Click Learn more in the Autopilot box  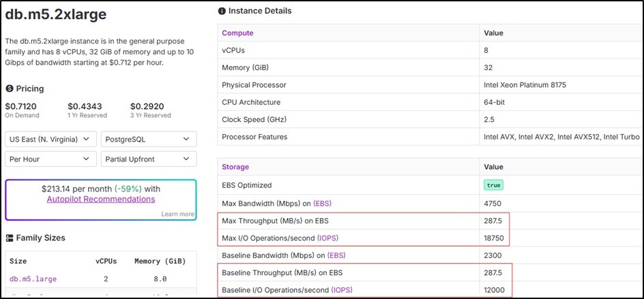[177, 214]
